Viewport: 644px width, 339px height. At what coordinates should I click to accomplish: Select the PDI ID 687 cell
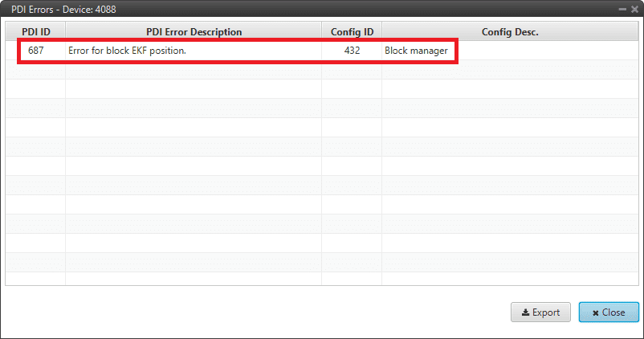(x=35, y=51)
